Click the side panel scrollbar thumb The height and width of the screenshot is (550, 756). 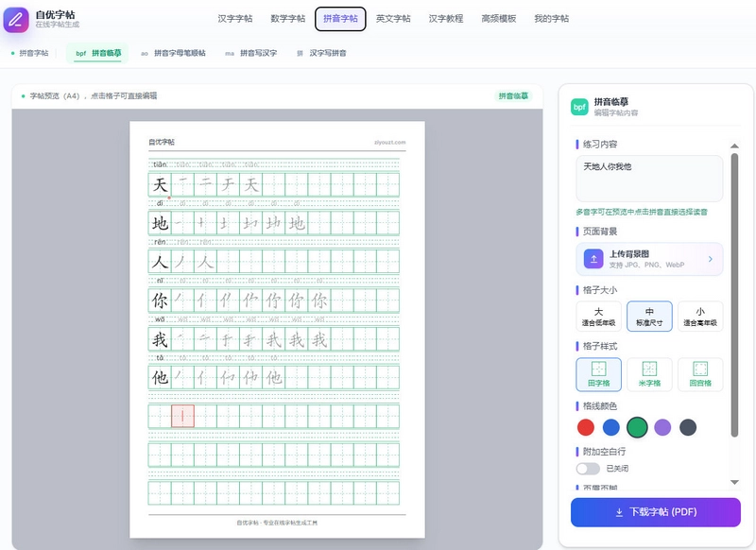click(734, 295)
